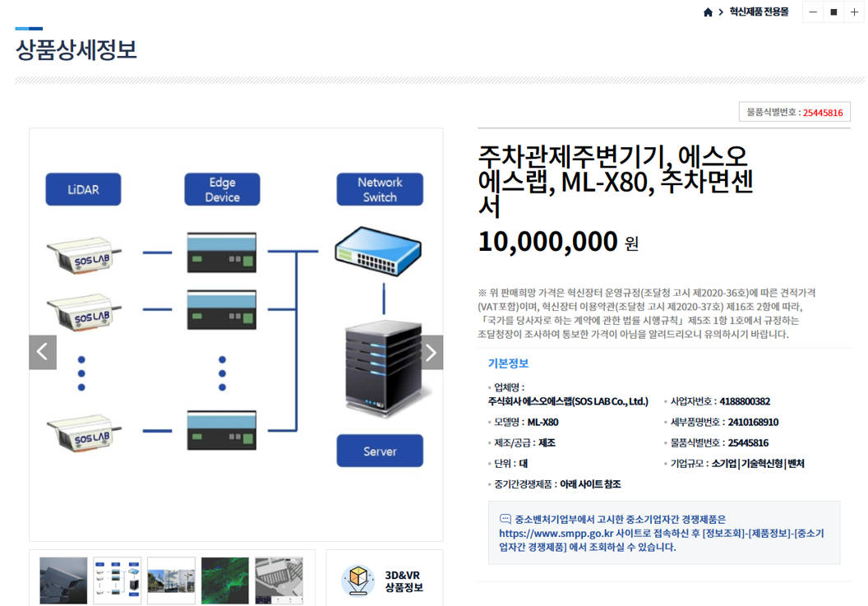The image size is (868, 606).
Task: Click the 물품식별번호 25445816 badge
Action: (794, 112)
